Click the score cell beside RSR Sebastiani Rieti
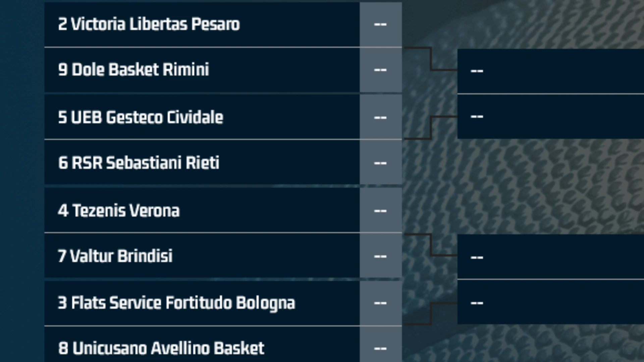Image resolution: width=644 pixels, height=362 pixels. 381,163
